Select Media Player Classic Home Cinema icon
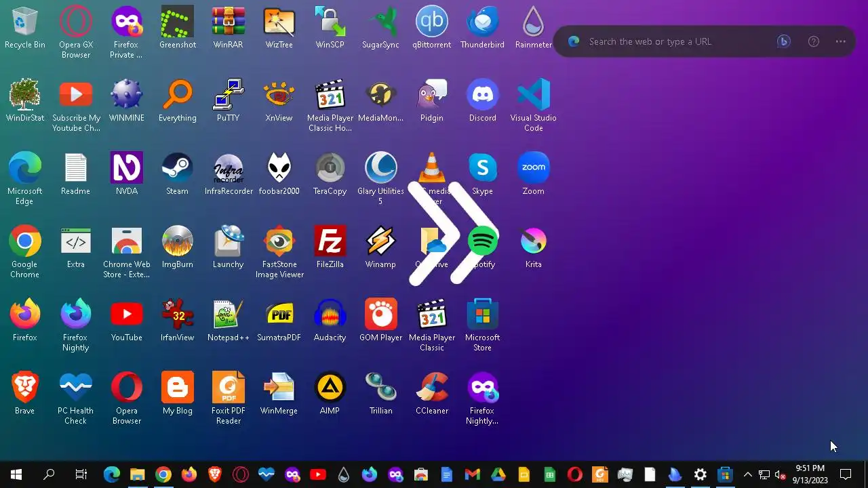 [x=330, y=106]
